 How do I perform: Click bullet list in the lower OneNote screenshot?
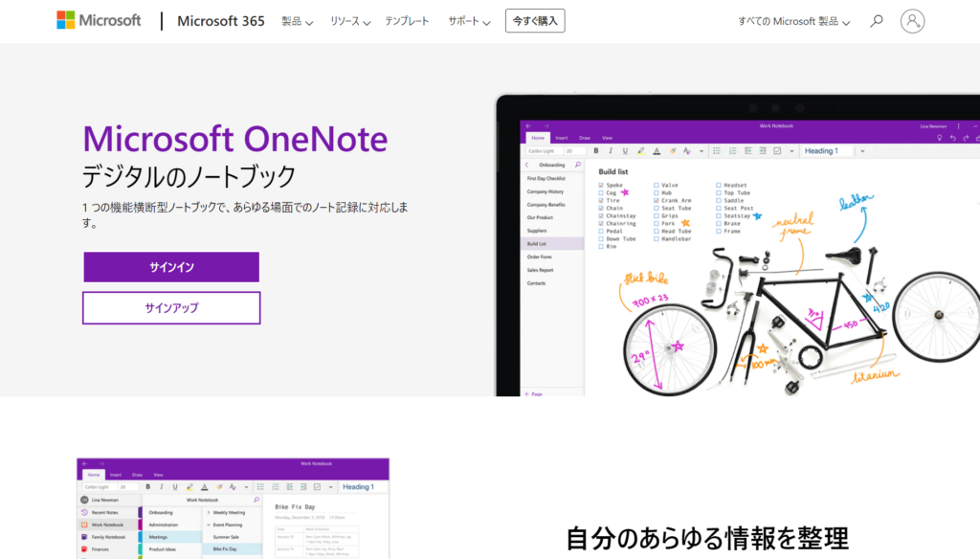[x=260, y=486]
